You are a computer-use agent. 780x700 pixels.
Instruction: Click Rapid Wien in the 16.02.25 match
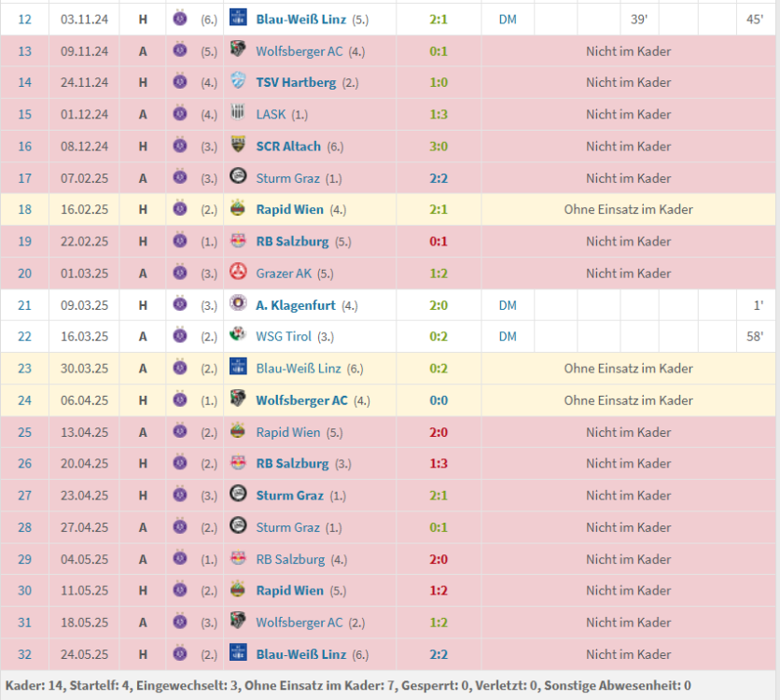[290, 209]
